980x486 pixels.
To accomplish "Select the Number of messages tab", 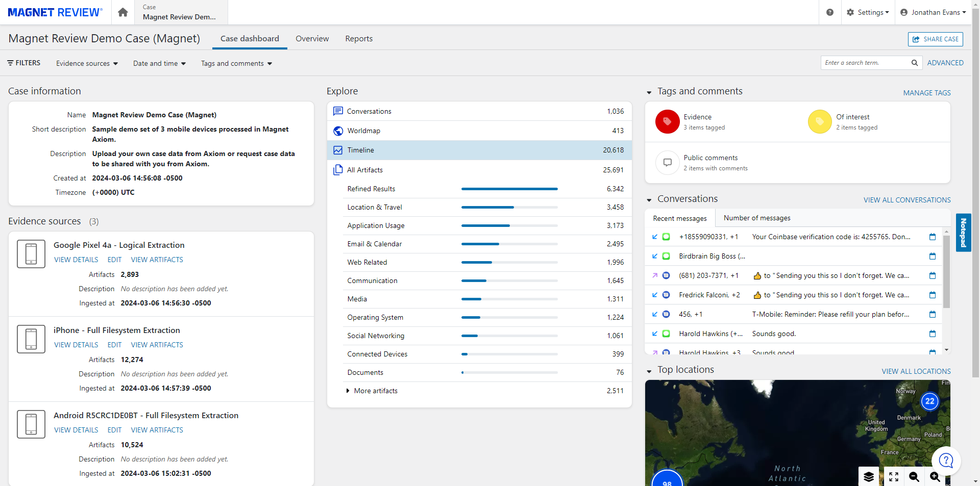I will tap(757, 218).
